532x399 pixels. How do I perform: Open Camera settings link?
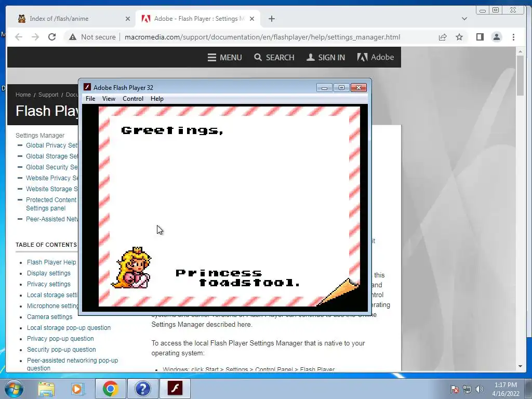tap(49, 316)
